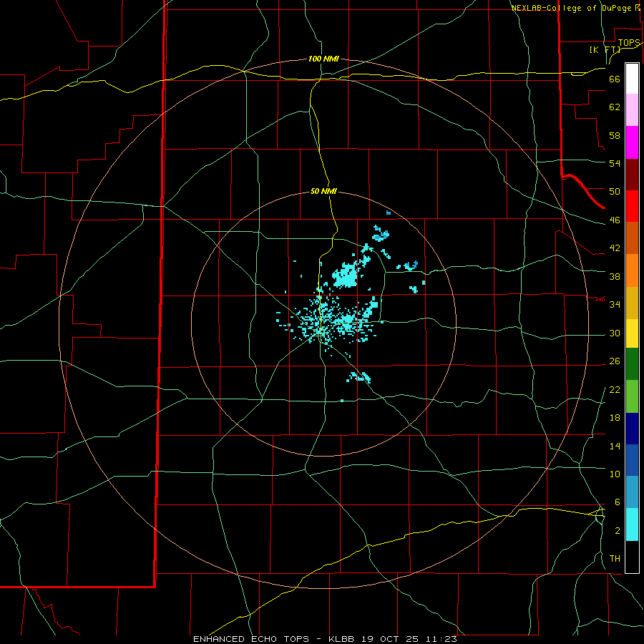Click the legend value "50"
Screen dimensions: 644x644
615,192
